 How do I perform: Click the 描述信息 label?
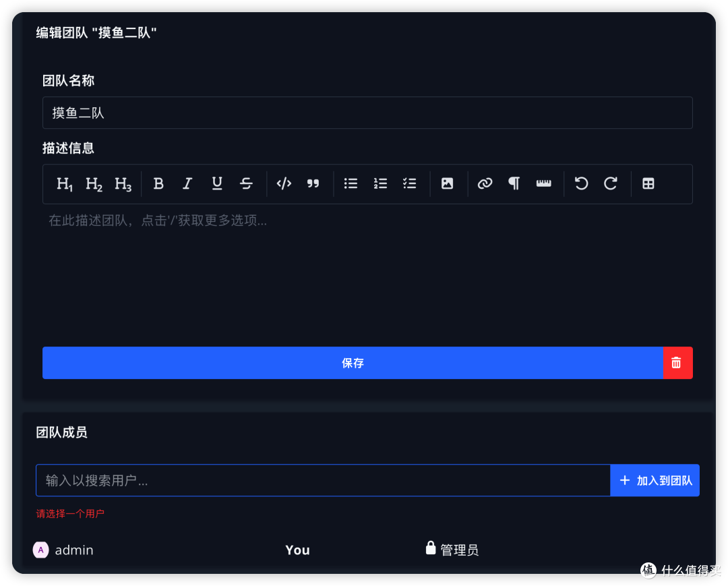pyautogui.click(x=68, y=148)
